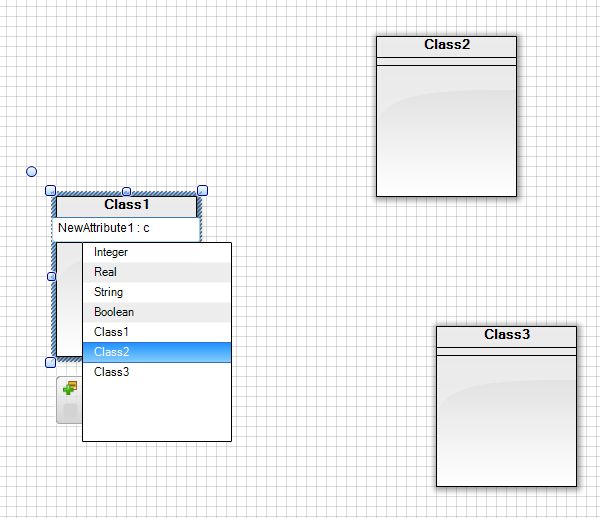Select the Class3 box title

tap(507, 336)
